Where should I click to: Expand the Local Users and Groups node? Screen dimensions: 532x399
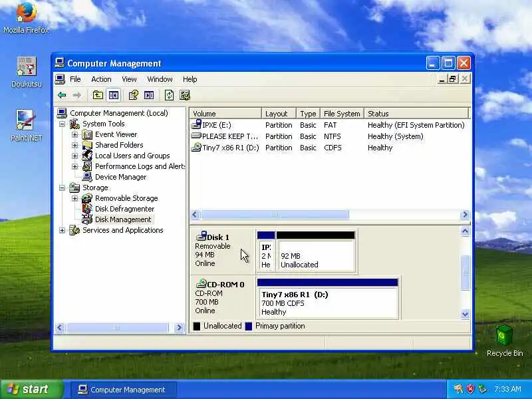click(x=74, y=156)
